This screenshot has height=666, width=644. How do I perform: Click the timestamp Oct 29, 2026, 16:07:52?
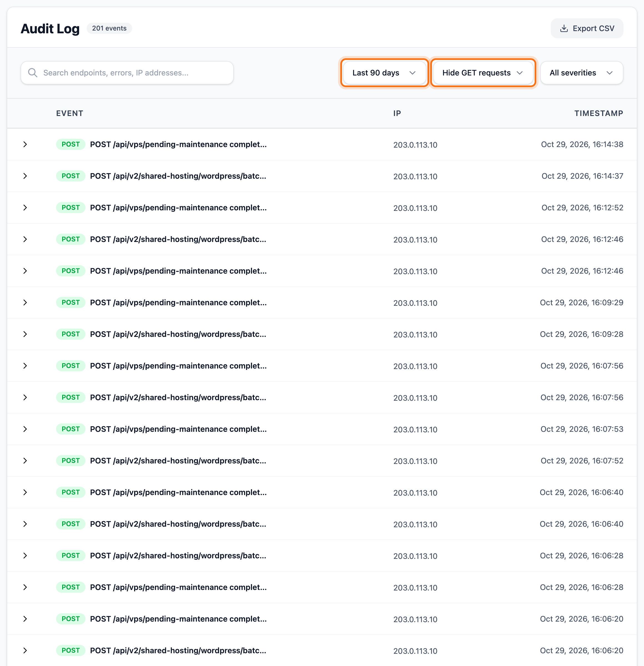point(582,461)
